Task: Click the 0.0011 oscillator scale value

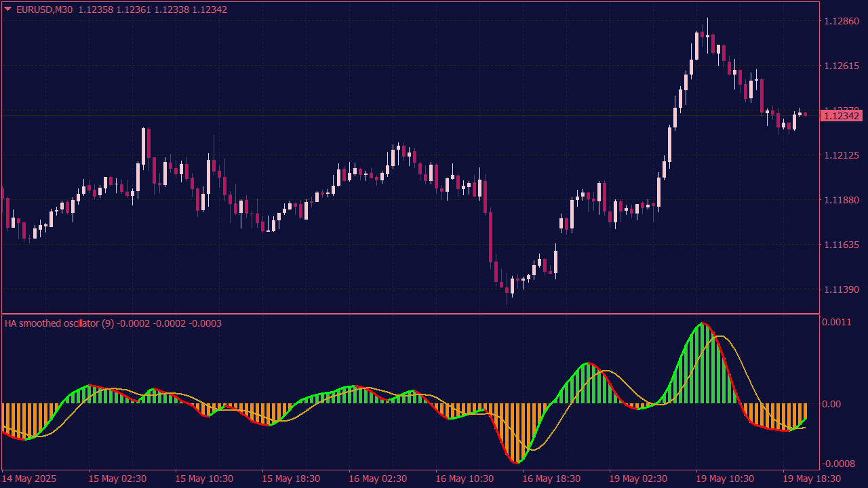Action: (x=837, y=322)
